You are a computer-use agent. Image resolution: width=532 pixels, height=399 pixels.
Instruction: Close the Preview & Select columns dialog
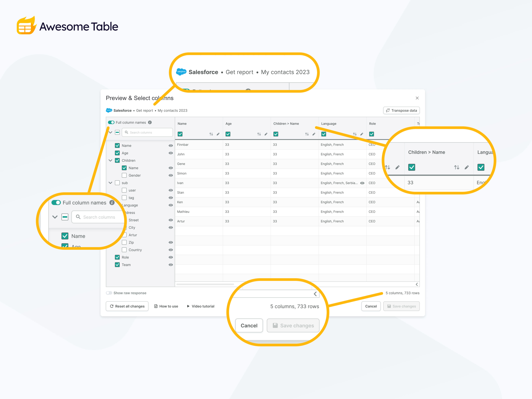[x=417, y=98]
